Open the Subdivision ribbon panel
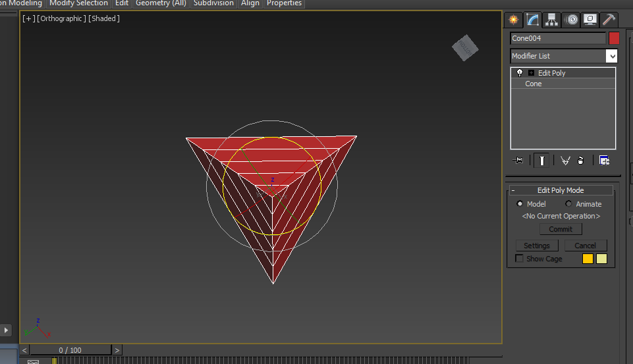Viewport: 633px width, 364px height. coord(213,3)
